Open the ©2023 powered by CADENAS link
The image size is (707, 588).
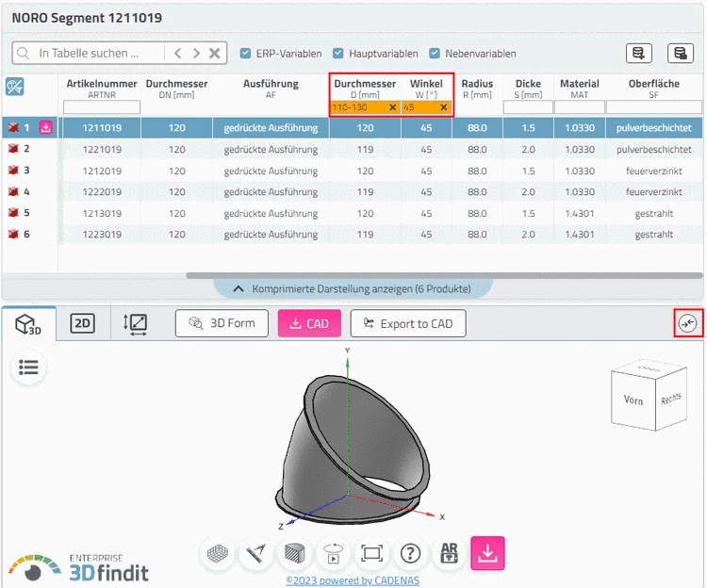[x=353, y=580]
